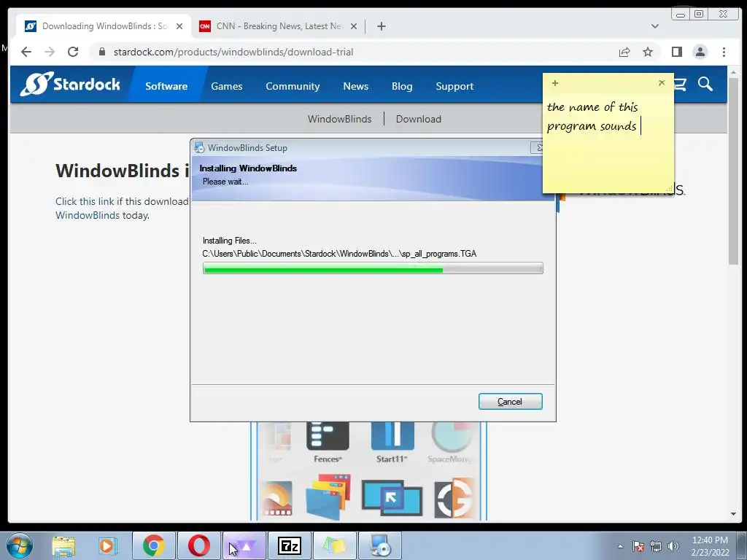Open Opera browser from the taskbar

click(x=198, y=545)
